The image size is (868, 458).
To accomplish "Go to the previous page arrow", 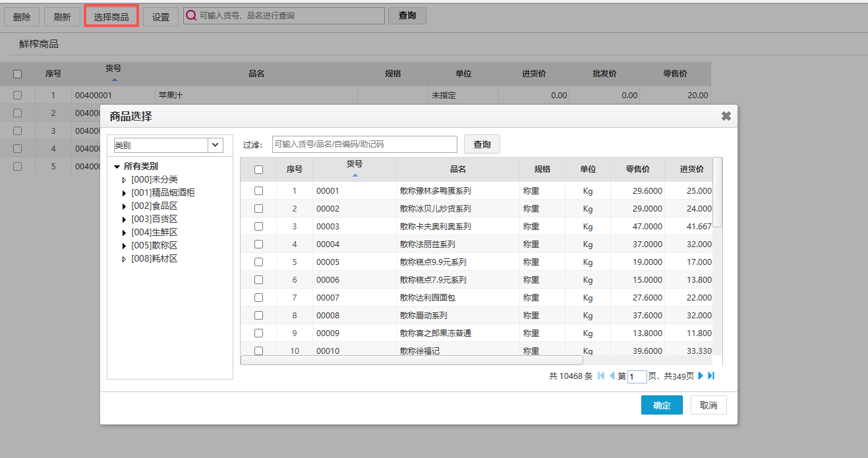I will (x=612, y=376).
